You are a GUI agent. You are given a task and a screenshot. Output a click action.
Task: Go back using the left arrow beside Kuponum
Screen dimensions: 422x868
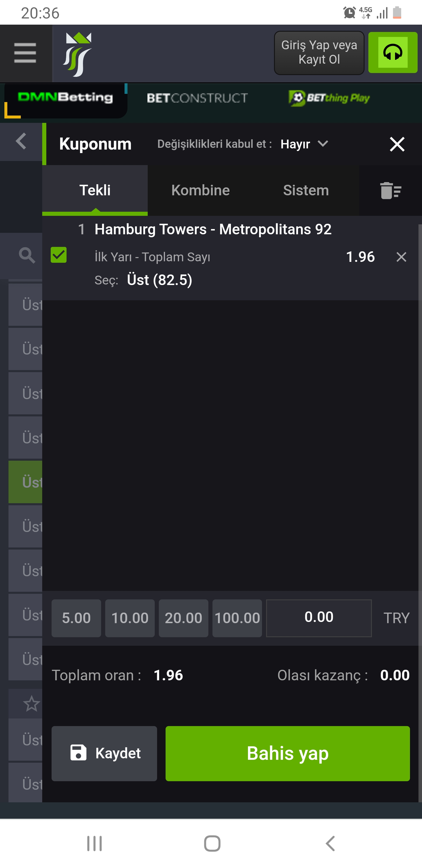[x=21, y=141]
